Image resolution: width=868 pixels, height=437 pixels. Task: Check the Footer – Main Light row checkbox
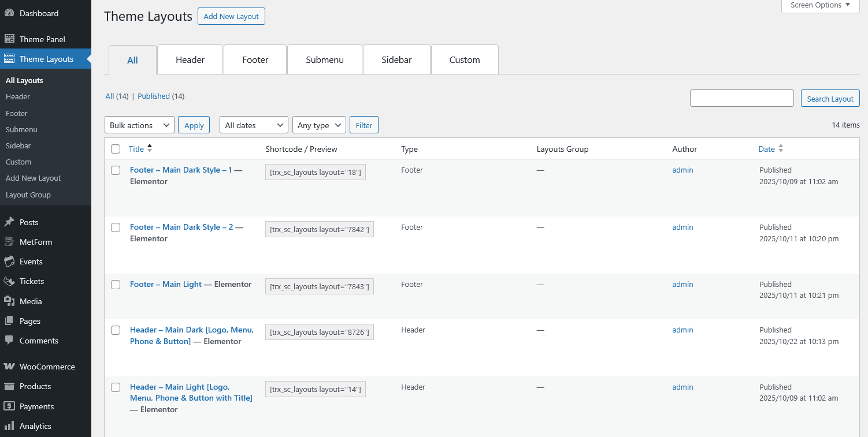coord(116,285)
